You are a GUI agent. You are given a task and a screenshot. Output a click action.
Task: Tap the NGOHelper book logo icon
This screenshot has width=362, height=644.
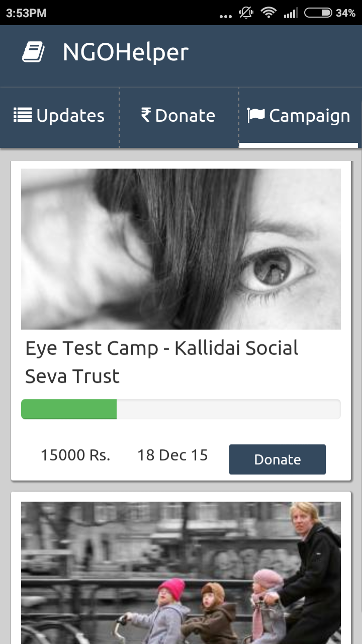pyautogui.click(x=34, y=52)
